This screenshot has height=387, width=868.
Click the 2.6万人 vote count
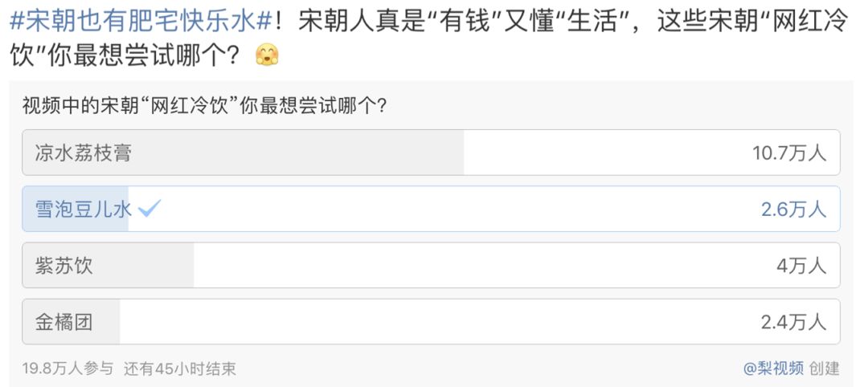click(793, 210)
